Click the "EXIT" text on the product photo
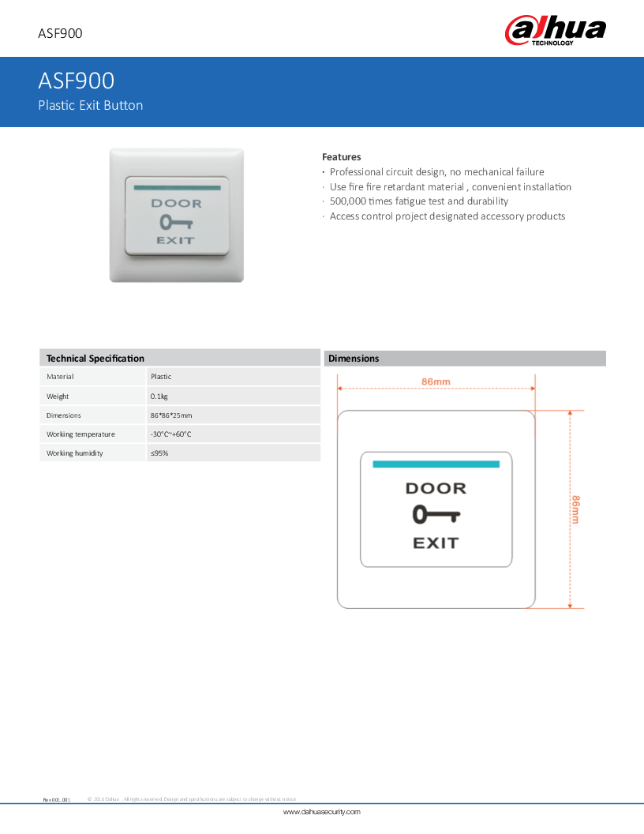 tap(176, 240)
